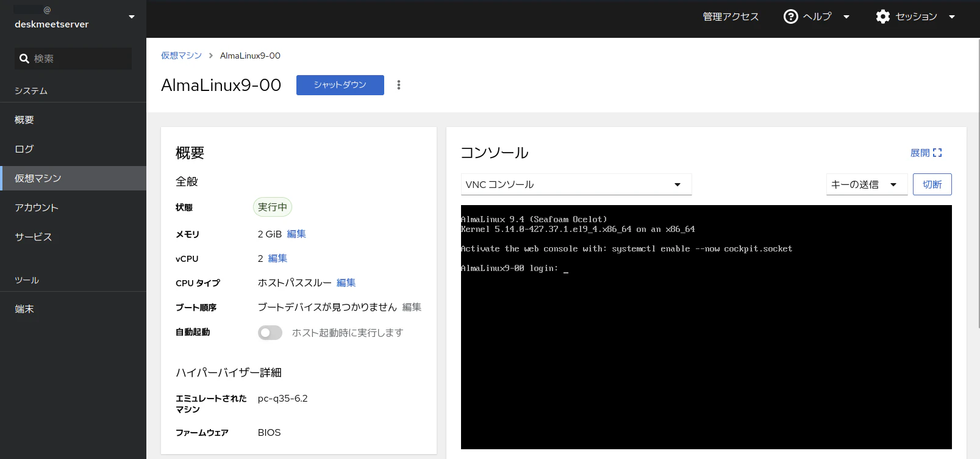Click the 切断 button
980x459 pixels.
click(x=932, y=184)
